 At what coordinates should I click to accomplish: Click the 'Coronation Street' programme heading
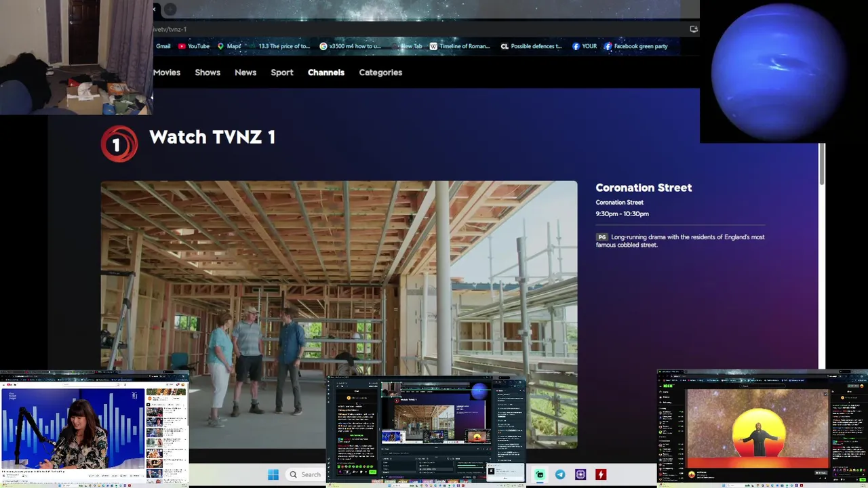click(644, 188)
